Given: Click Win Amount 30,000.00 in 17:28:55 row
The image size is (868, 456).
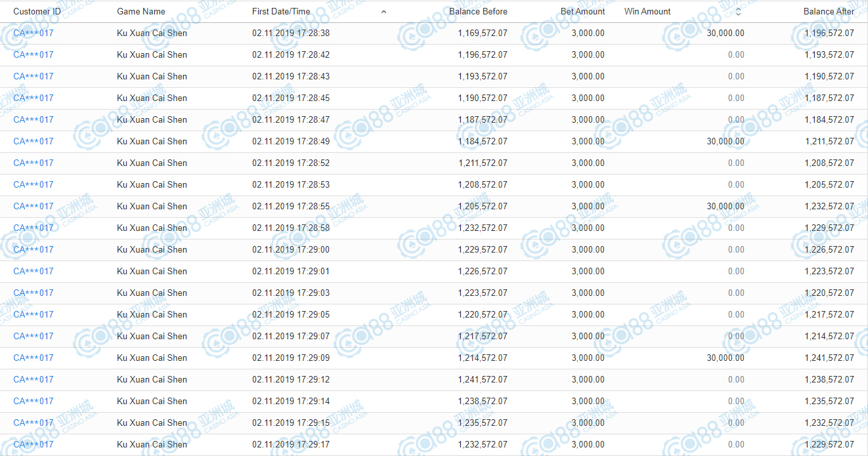Looking at the screenshot, I should 726,206.
